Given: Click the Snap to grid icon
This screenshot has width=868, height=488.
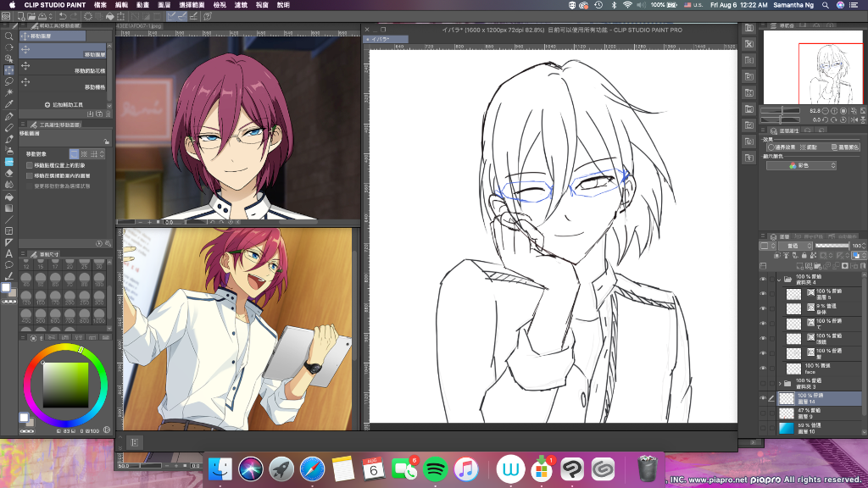Looking at the screenshot, I should click(193, 16).
